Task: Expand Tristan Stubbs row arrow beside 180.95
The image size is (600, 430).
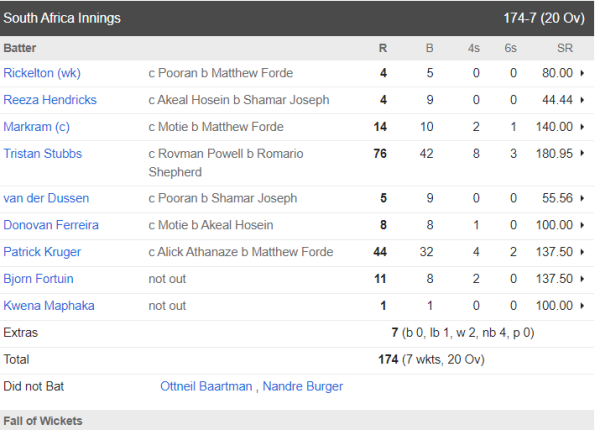Action: click(x=583, y=154)
